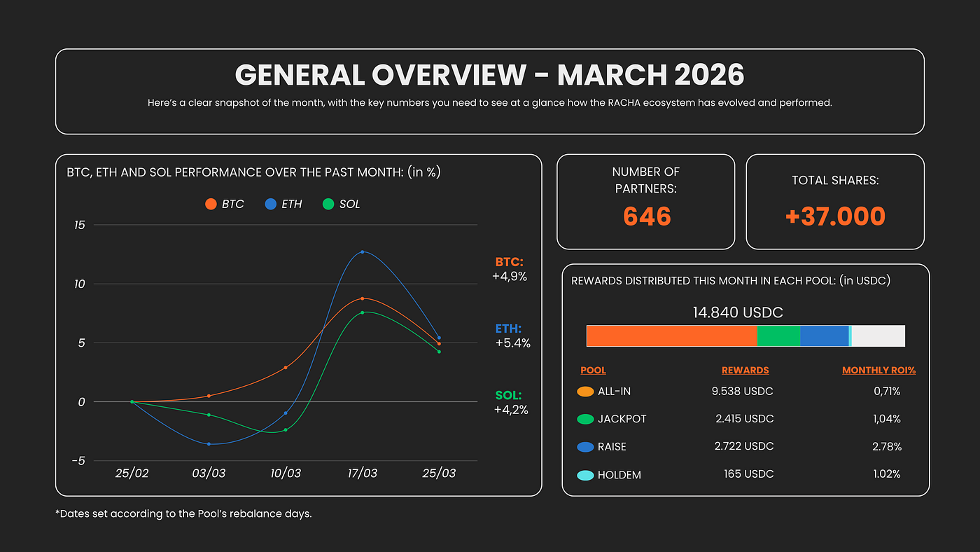This screenshot has width=980, height=552.
Task: Click the 10/03 x-axis date label
Action: tap(286, 474)
